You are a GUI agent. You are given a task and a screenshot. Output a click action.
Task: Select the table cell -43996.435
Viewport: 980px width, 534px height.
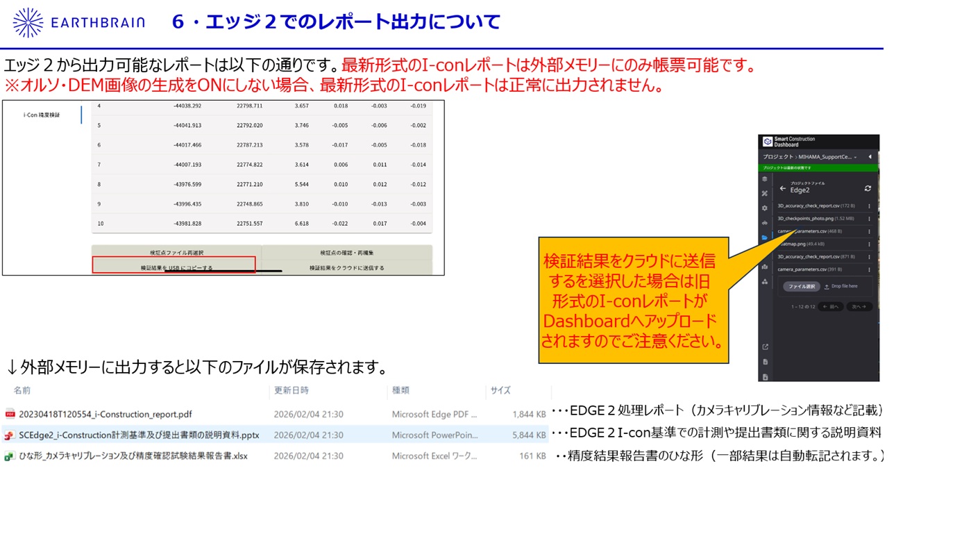[187, 204]
